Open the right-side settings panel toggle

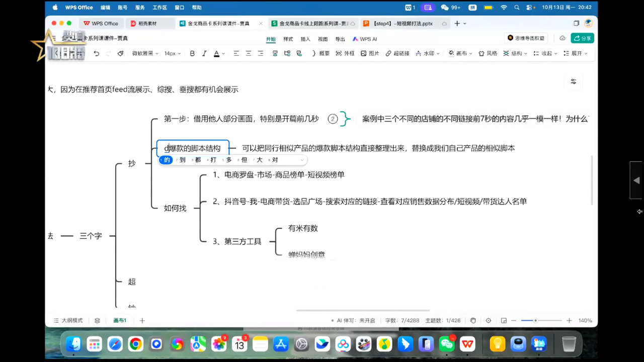(x=573, y=81)
